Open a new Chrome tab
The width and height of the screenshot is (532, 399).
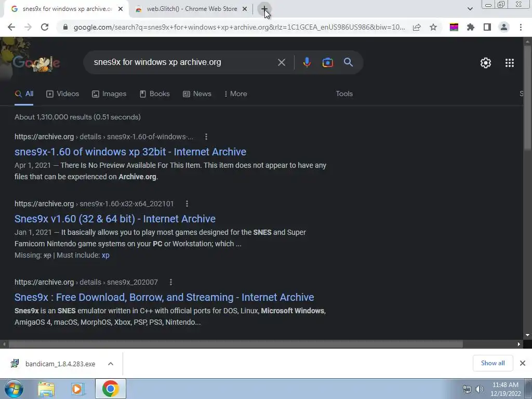[264, 9]
